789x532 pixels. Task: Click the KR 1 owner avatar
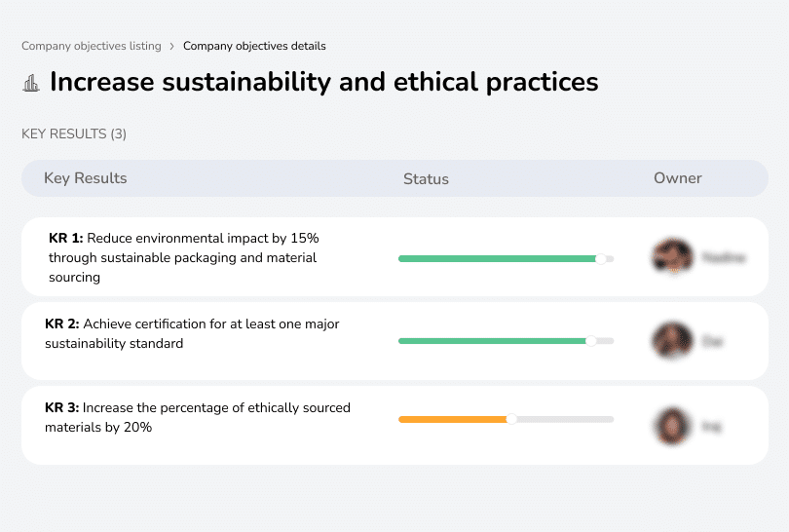click(x=672, y=256)
